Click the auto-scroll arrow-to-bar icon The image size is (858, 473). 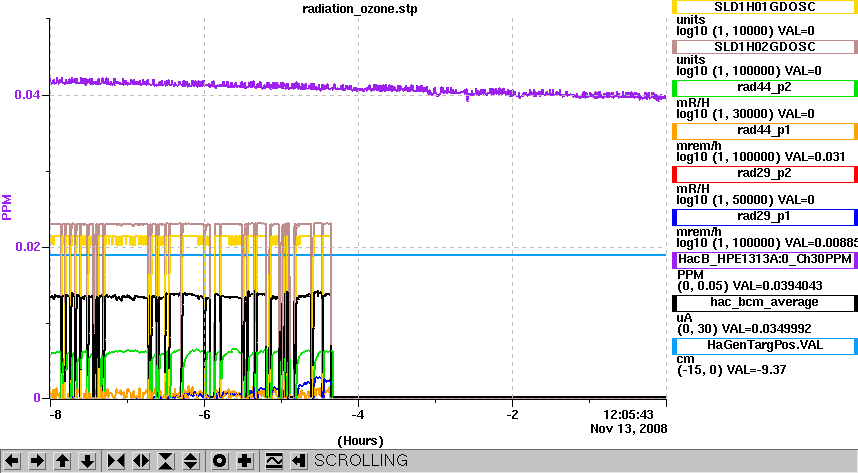point(298,461)
